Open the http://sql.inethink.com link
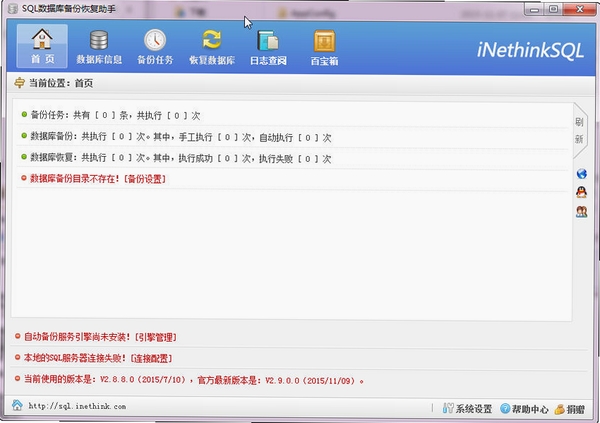 pos(77,406)
